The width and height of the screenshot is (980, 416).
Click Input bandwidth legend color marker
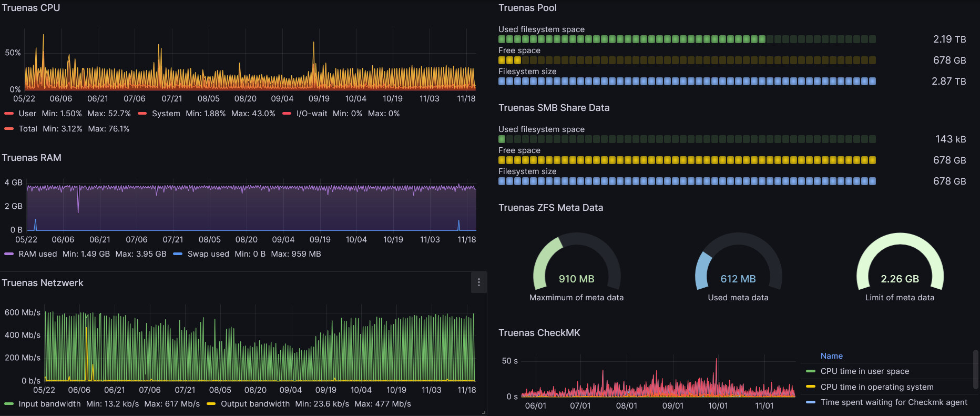click(9, 404)
